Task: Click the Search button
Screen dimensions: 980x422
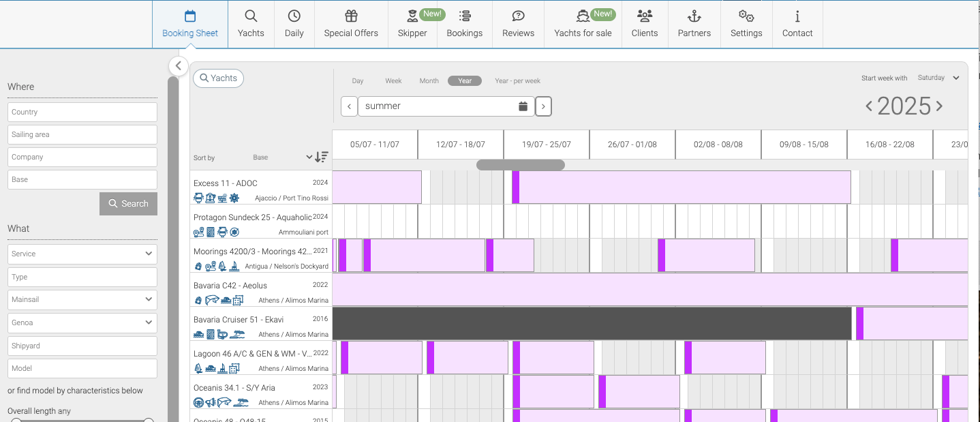Action: pyautogui.click(x=128, y=203)
